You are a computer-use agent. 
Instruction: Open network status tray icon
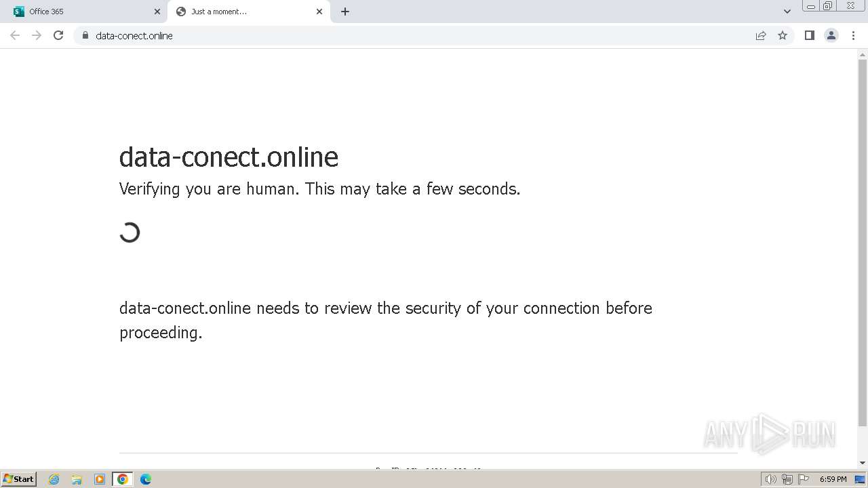[x=787, y=479]
